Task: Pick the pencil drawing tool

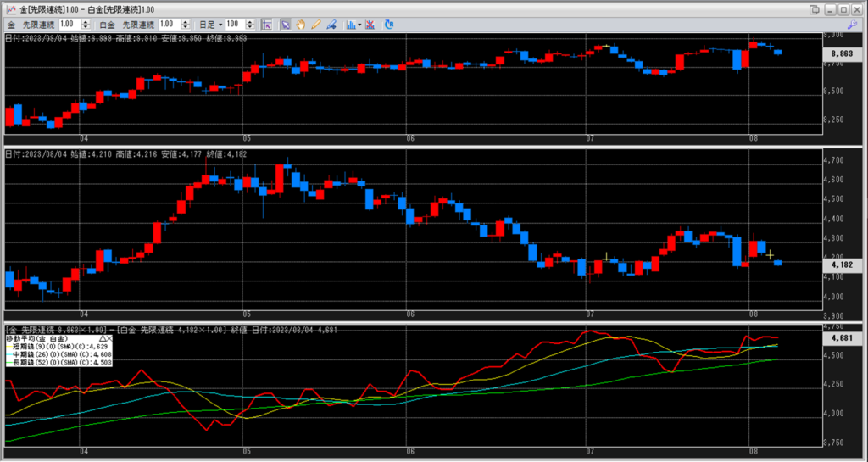Action: coord(316,25)
